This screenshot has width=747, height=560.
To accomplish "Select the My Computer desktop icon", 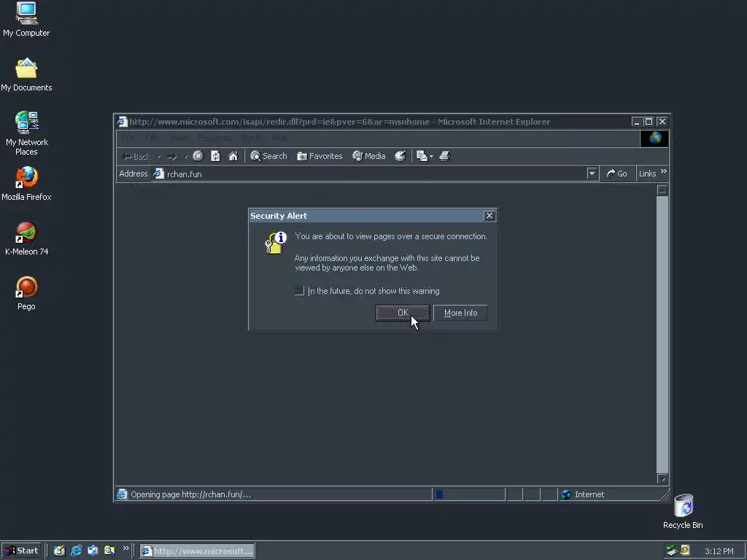I will pyautogui.click(x=26, y=20).
